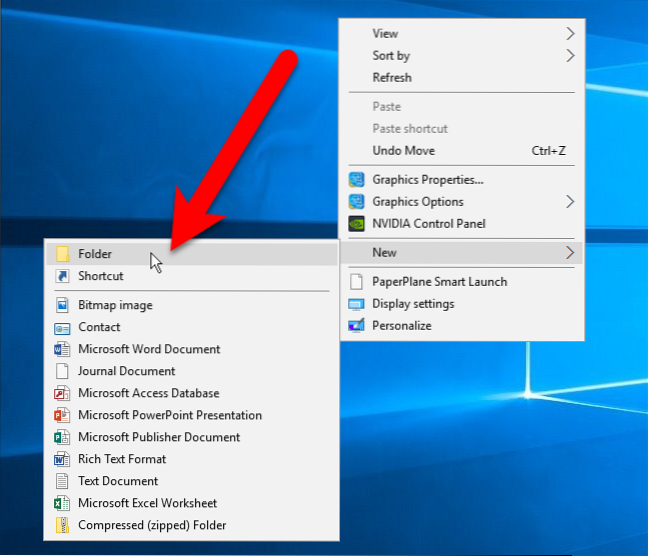Viewport: 648px width, 556px height.
Task: Click the Microsoft Access Database icon
Action: point(62,394)
